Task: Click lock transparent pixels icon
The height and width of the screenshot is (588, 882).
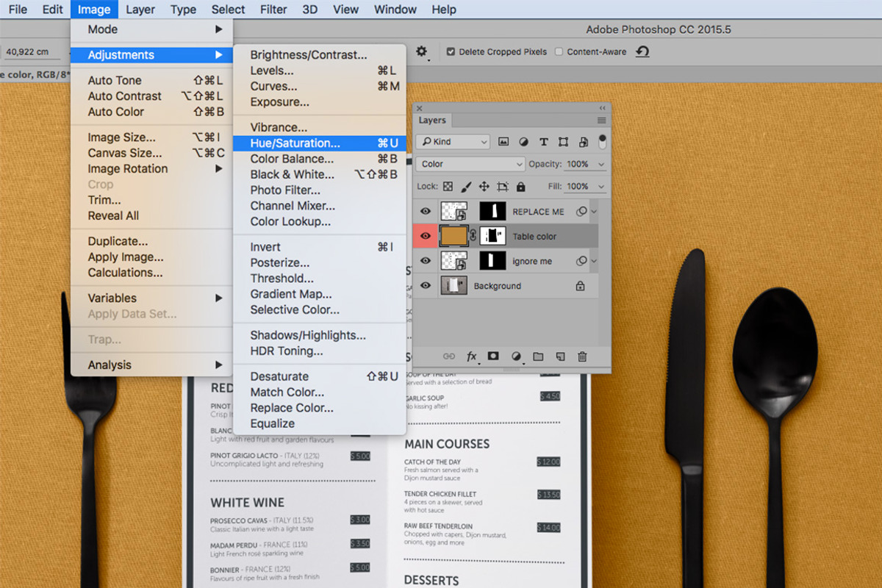Action: 448,187
